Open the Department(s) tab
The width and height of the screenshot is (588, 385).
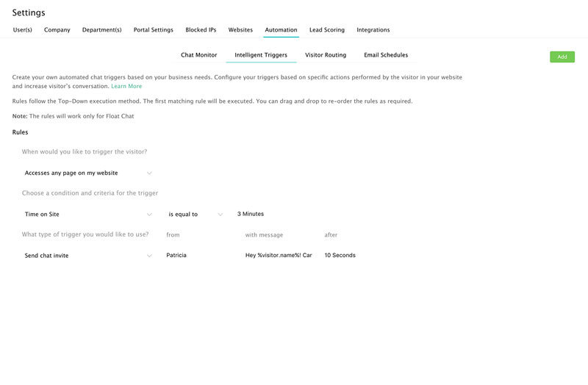[101, 30]
